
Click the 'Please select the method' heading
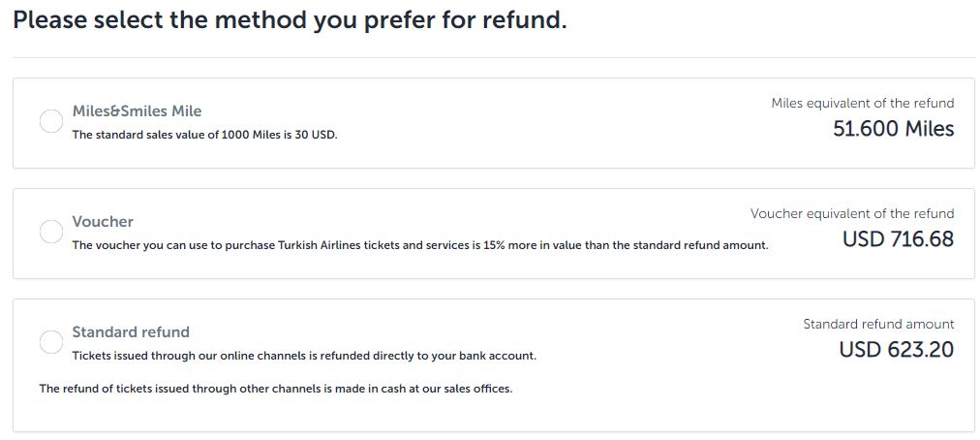point(290,20)
